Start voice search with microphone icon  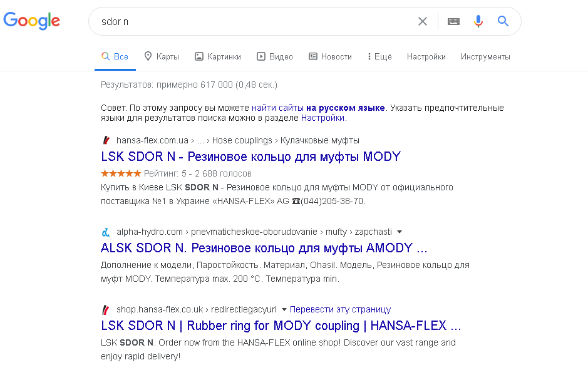click(478, 21)
